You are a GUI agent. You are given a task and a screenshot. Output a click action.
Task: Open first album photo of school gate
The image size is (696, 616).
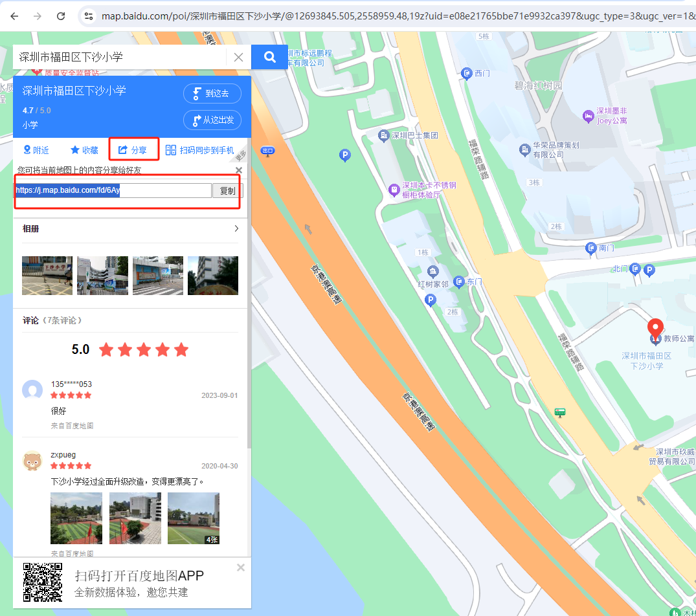click(47, 276)
